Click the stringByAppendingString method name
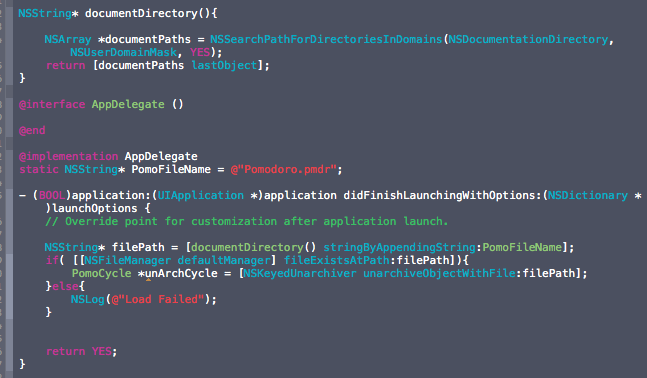This screenshot has width=647, height=378. 399,247
